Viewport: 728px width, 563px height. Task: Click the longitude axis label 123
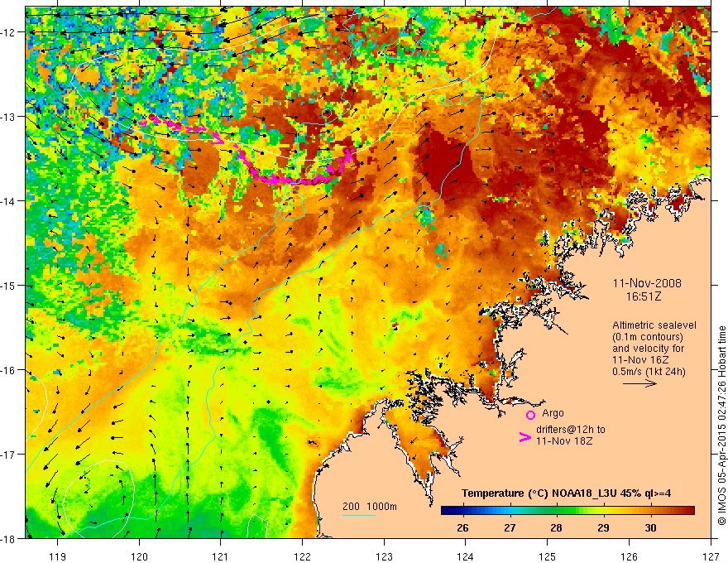pyautogui.click(x=384, y=557)
